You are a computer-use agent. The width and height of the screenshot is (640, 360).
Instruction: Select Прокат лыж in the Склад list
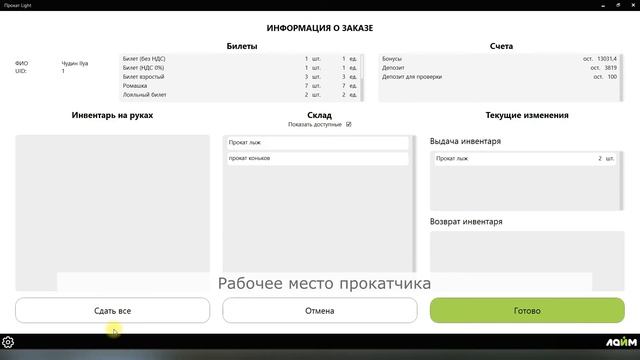[318, 142]
